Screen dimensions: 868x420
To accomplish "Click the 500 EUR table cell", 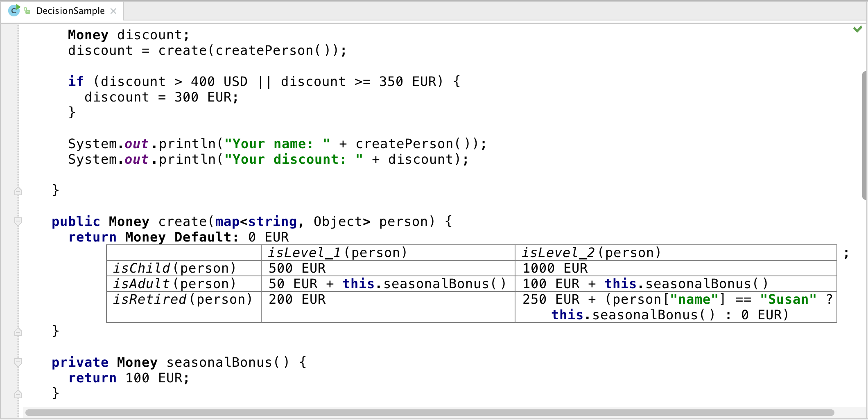I will 297,268.
